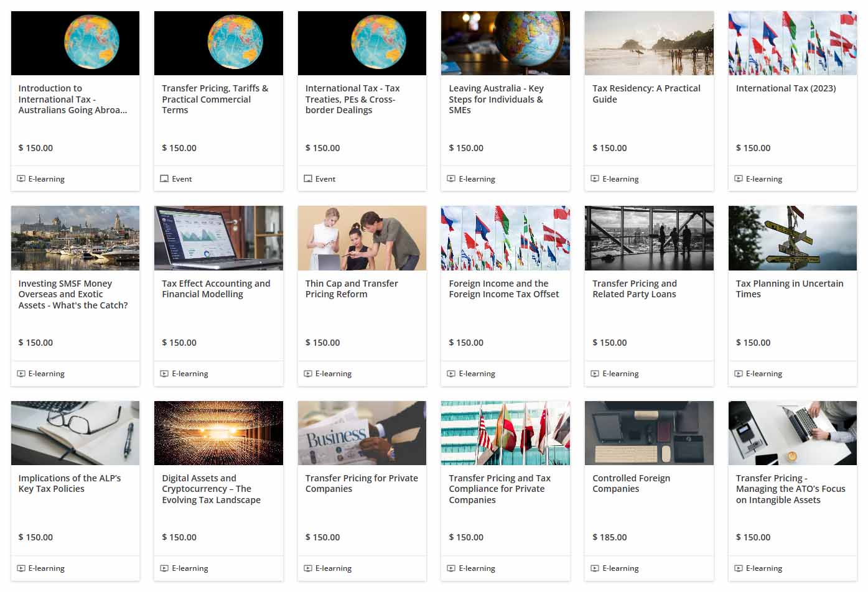The width and height of the screenshot is (868, 592).
Task: Click E-learning icon on Introduction to International Tax card
Action: coord(21,179)
